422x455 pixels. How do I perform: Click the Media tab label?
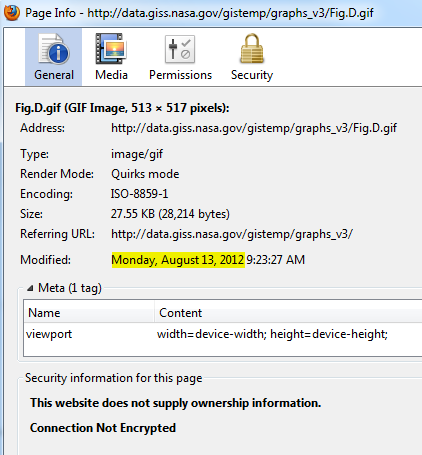(x=111, y=75)
